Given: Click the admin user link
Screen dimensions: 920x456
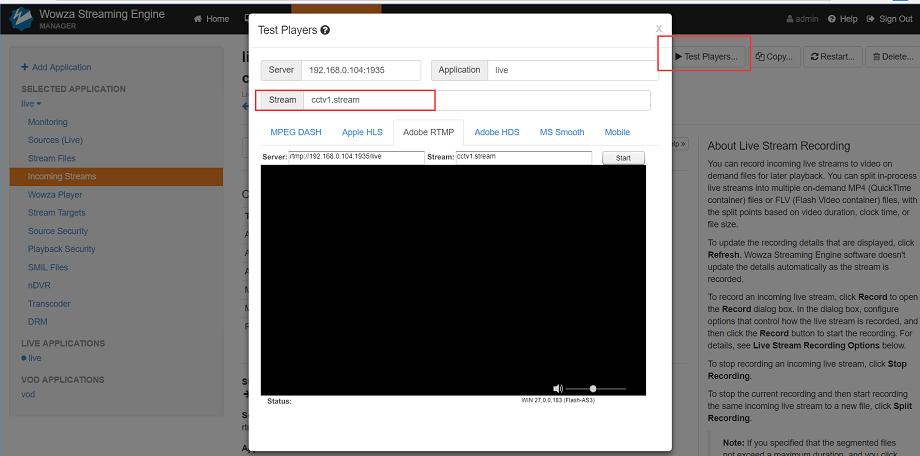Looking at the screenshot, I should point(802,19).
